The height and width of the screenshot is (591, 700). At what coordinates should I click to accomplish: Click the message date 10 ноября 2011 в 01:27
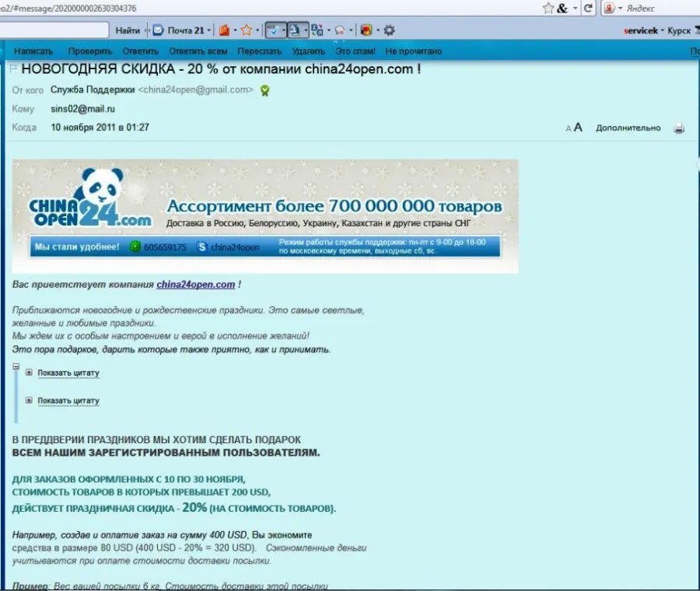[x=100, y=128]
